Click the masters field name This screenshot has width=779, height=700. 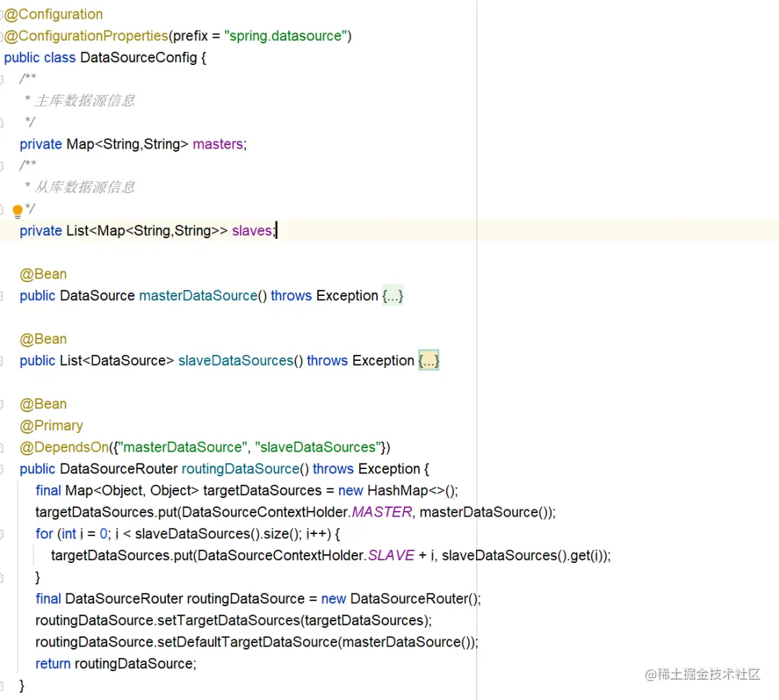(218, 144)
